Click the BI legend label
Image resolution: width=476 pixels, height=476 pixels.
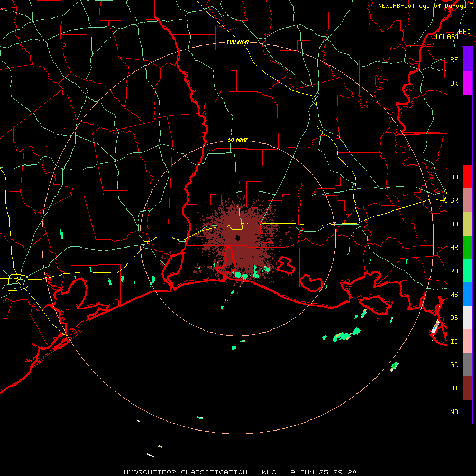[454, 388]
